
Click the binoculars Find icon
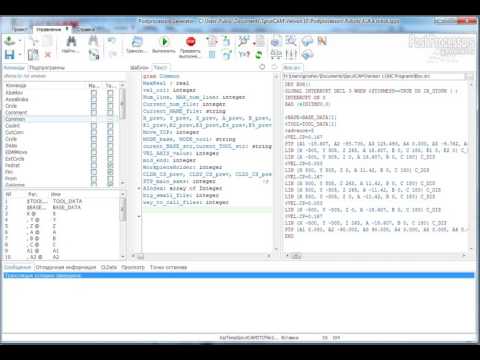[x=71, y=41]
